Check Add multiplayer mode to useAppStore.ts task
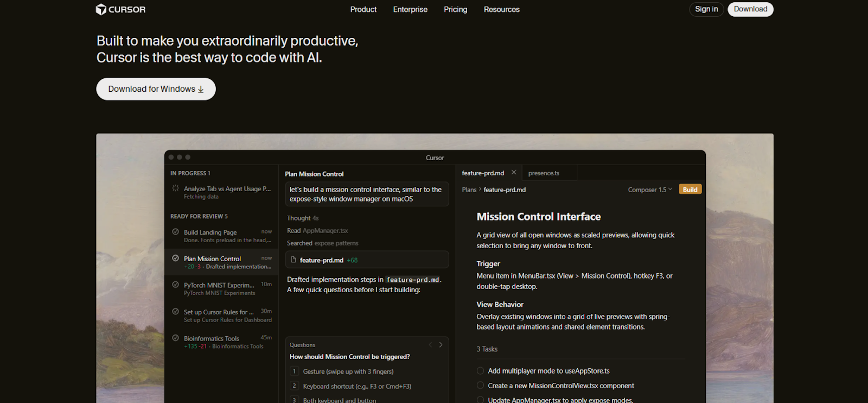 click(x=480, y=371)
